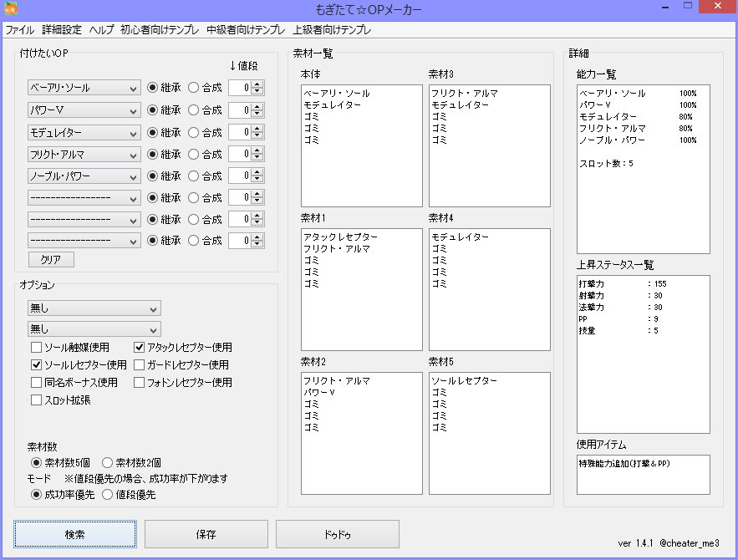The height and width of the screenshot is (560, 738).
Task: Open the 中級者向けテンプレ menu
Action: 246,29
